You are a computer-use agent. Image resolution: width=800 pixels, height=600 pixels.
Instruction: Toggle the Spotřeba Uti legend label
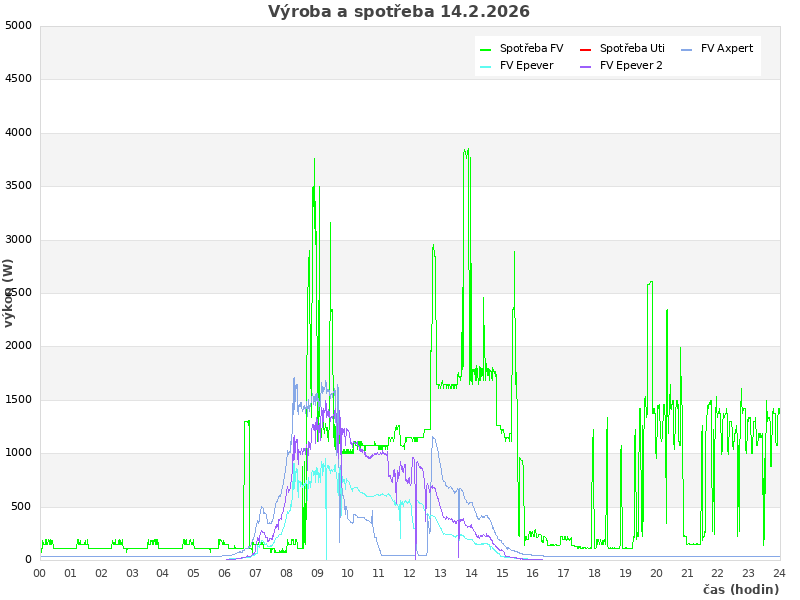[632, 49]
